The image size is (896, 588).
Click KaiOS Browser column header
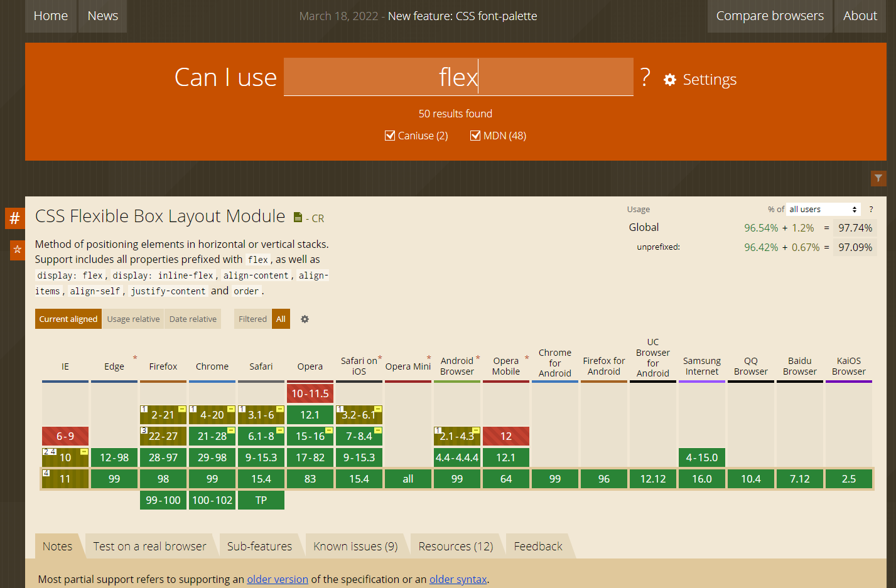(x=849, y=366)
